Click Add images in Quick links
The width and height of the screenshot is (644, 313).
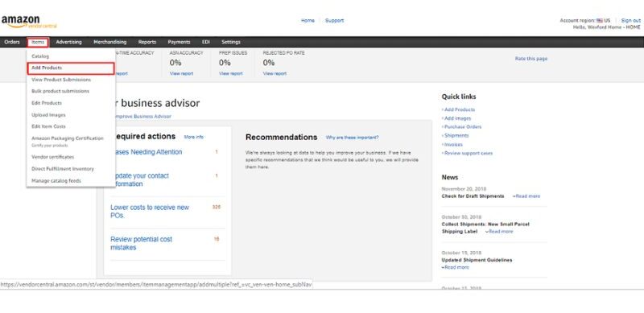pyautogui.click(x=457, y=118)
